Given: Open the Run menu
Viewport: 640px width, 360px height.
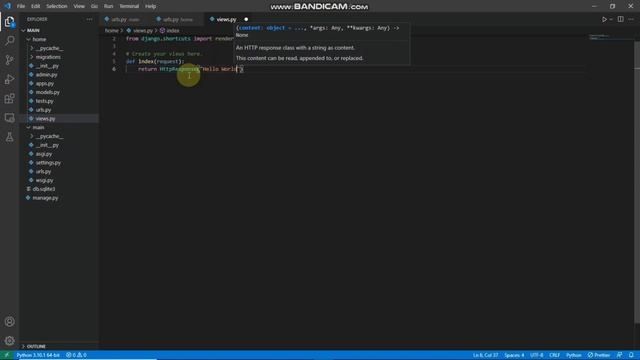Looking at the screenshot, I should point(108,6).
